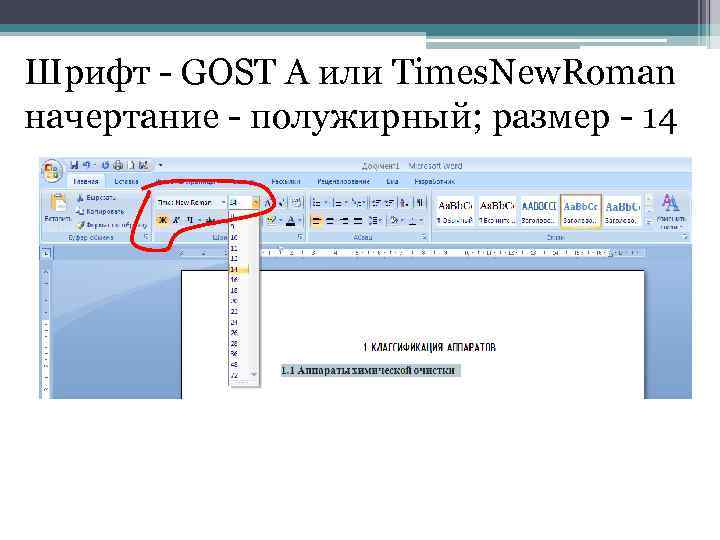Apply numbered list formatting

click(x=338, y=202)
